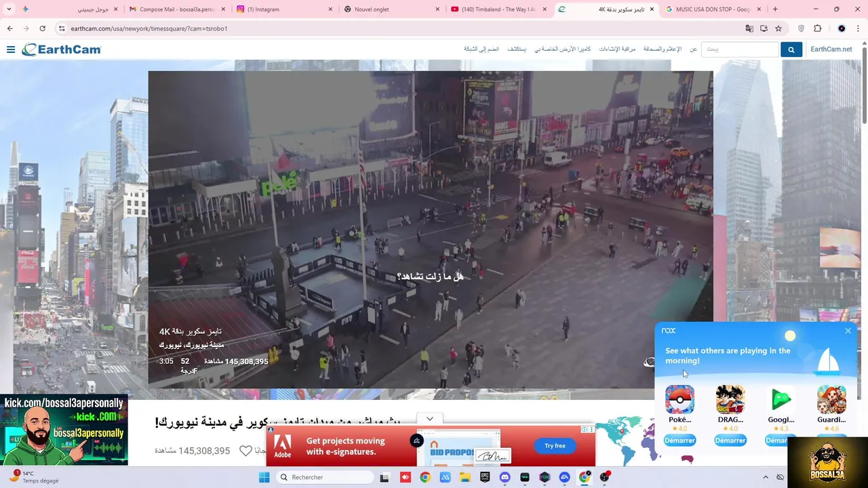This screenshot has height=488, width=868.
Task: Open Google Translate page icon
Action: tap(749, 28)
